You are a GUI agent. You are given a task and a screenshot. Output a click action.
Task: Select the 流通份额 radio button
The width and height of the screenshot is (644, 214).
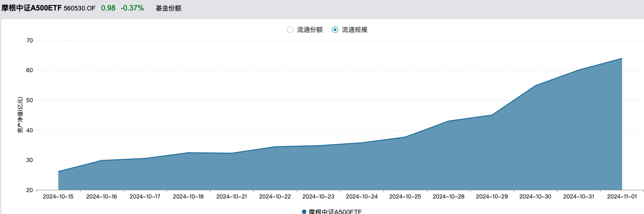point(290,30)
